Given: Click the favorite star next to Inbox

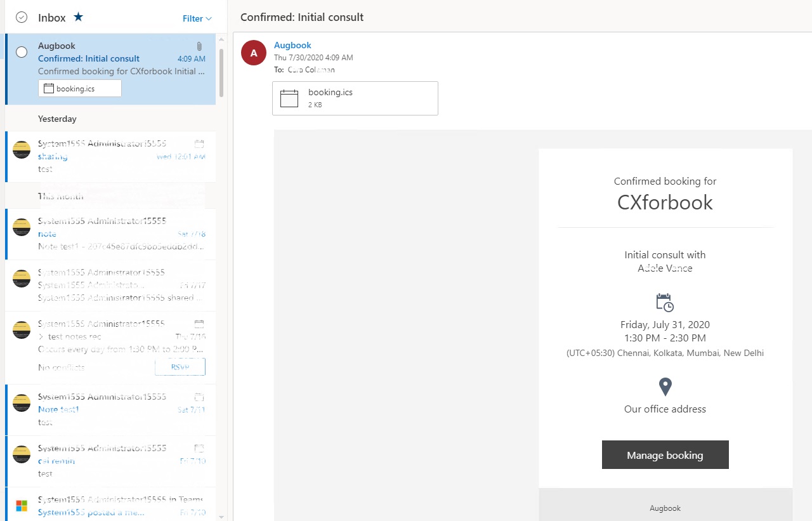Looking at the screenshot, I should [x=78, y=17].
